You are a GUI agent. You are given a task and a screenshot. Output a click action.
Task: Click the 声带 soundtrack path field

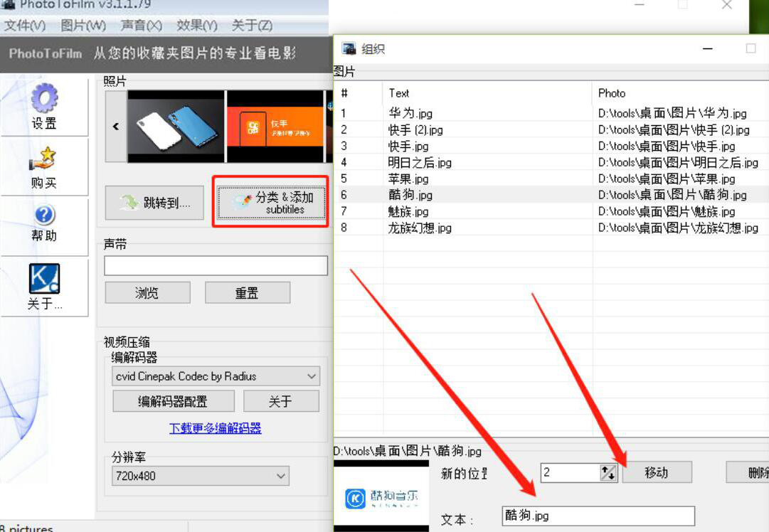pos(216,265)
